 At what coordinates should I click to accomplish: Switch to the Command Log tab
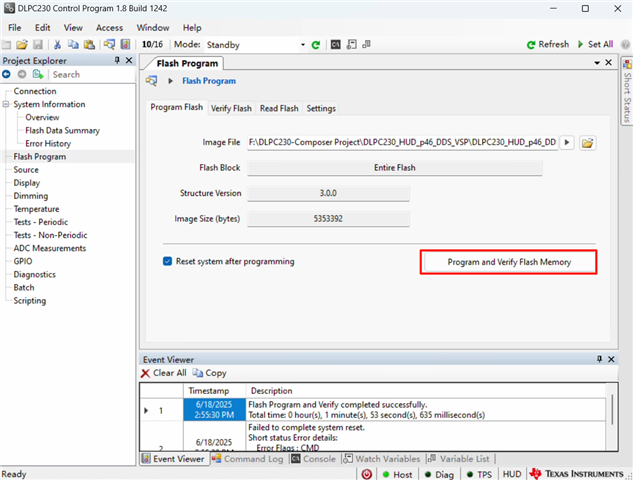coord(248,459)
